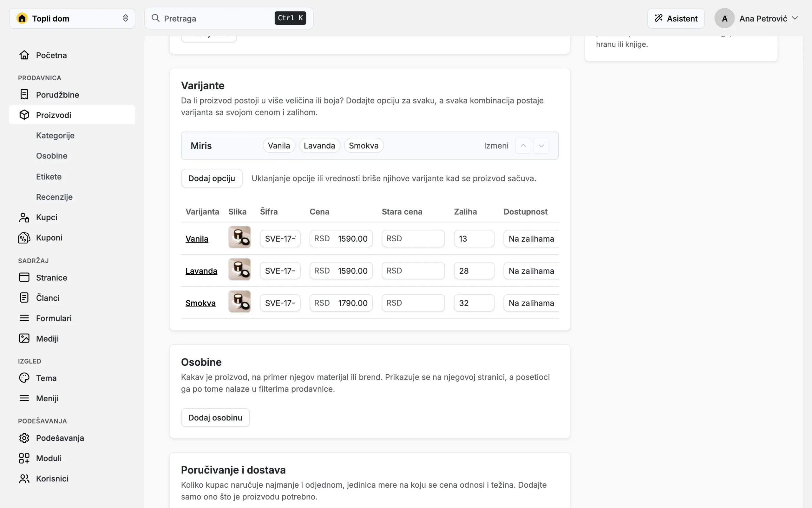
Task: Open Lavanda availability dropdown
Action: (x=531, y=271)
